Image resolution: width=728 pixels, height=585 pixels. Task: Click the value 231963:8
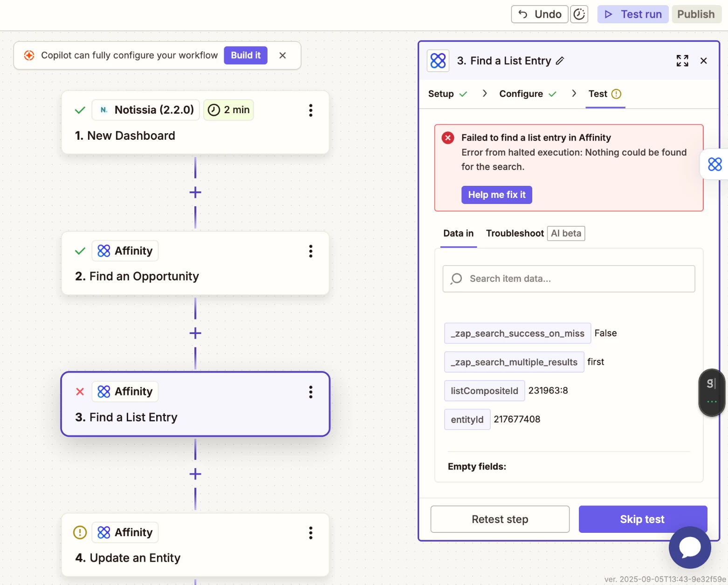[x=548, y=390]
